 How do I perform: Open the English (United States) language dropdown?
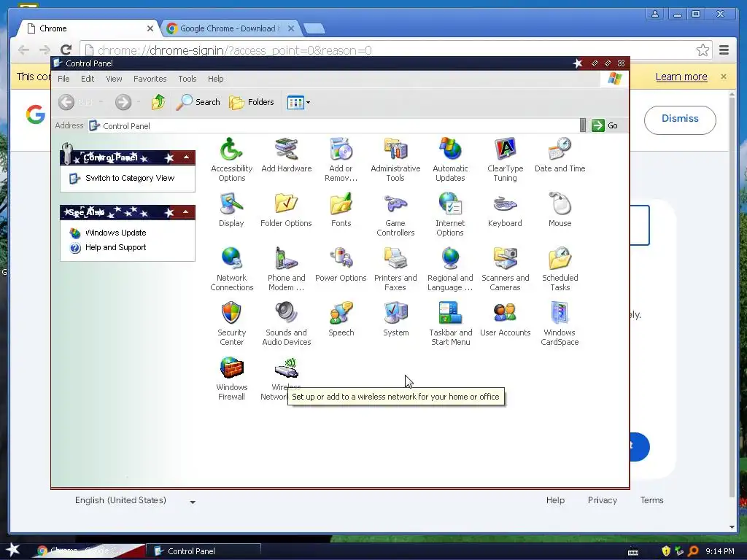pos(135,500)
